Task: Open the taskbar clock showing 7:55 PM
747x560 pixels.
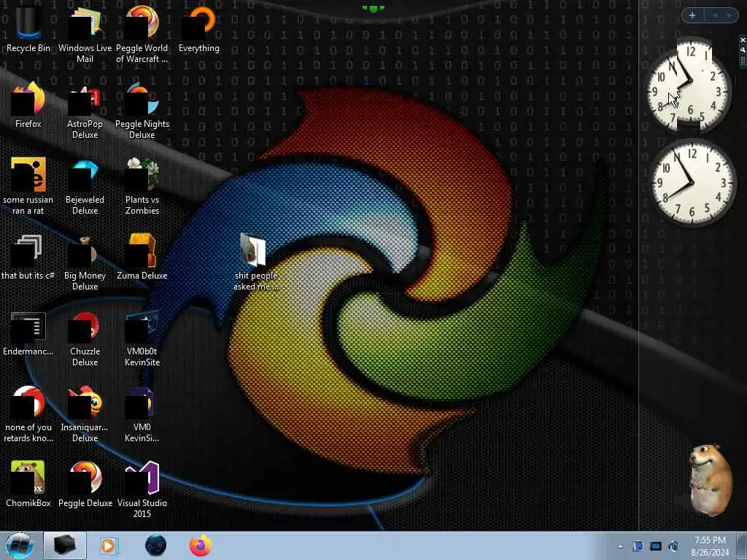Action: point(710,546)
